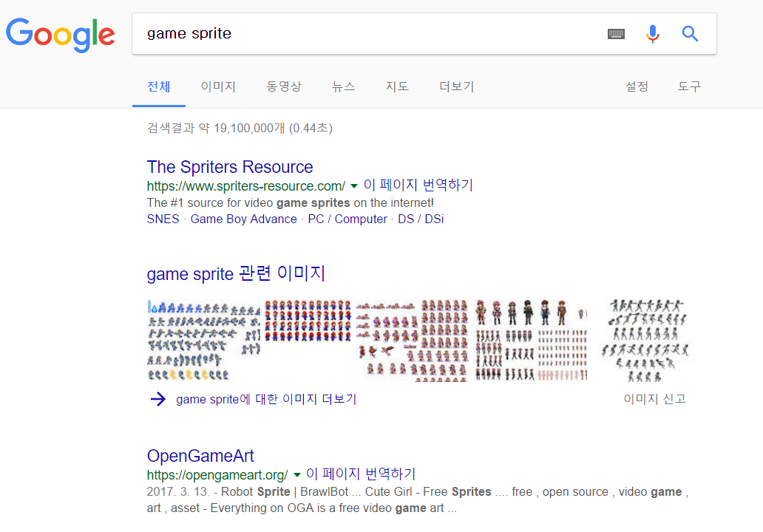Open the RPG character sprite sheet thumbnail
This screenshot has height=532, width=763.
[532, 341]
